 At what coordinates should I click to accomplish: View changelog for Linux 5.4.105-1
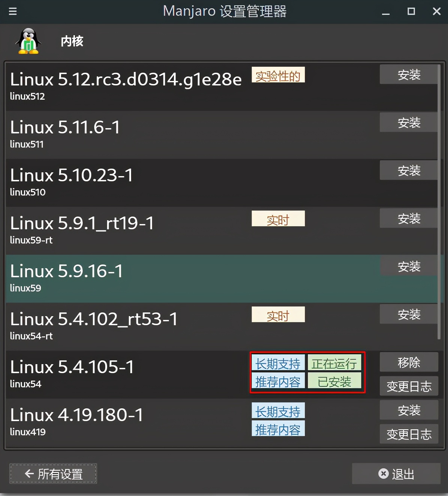pyautogui.click(x=409, y=386)
